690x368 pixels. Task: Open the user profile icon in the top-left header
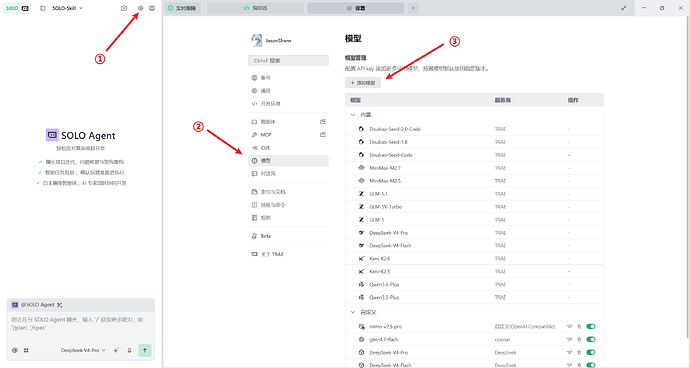(152, 8)
